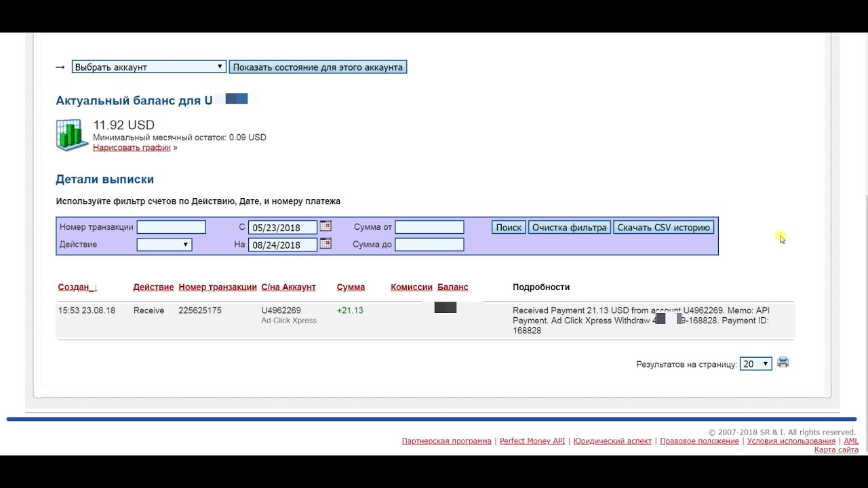868x488 pixels.
Task: Click the 'Received Payment 21.13 USD' details text
Action: (x=641, y=321)
